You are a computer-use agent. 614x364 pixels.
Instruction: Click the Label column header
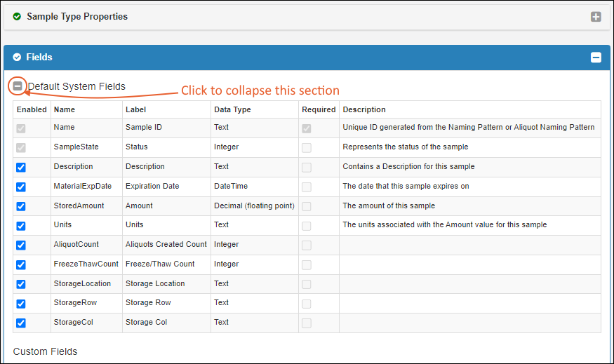coord(135,109)
